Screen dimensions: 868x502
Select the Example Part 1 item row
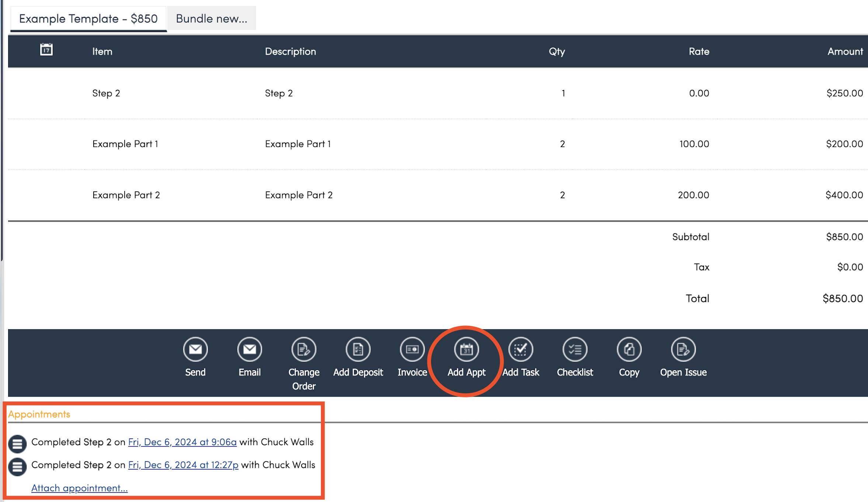[125, 144]
